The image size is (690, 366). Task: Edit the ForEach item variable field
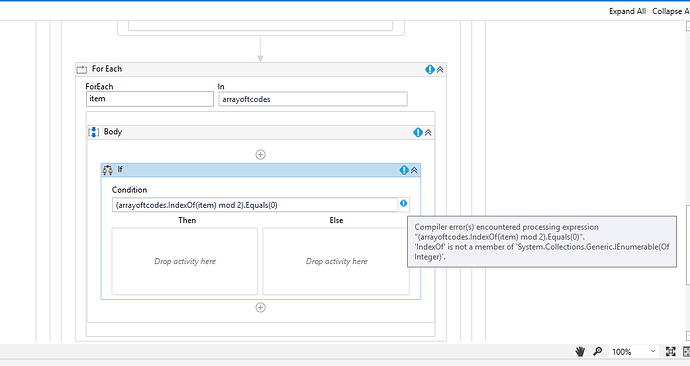coord(150,99)
